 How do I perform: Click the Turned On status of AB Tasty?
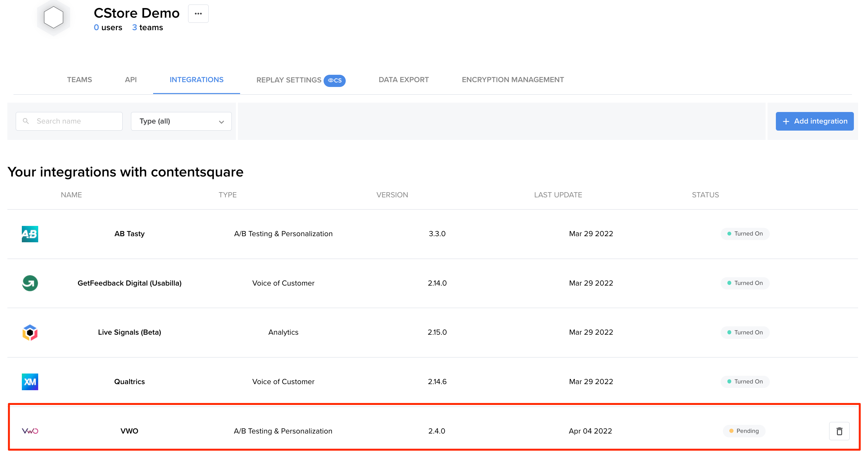745,234
